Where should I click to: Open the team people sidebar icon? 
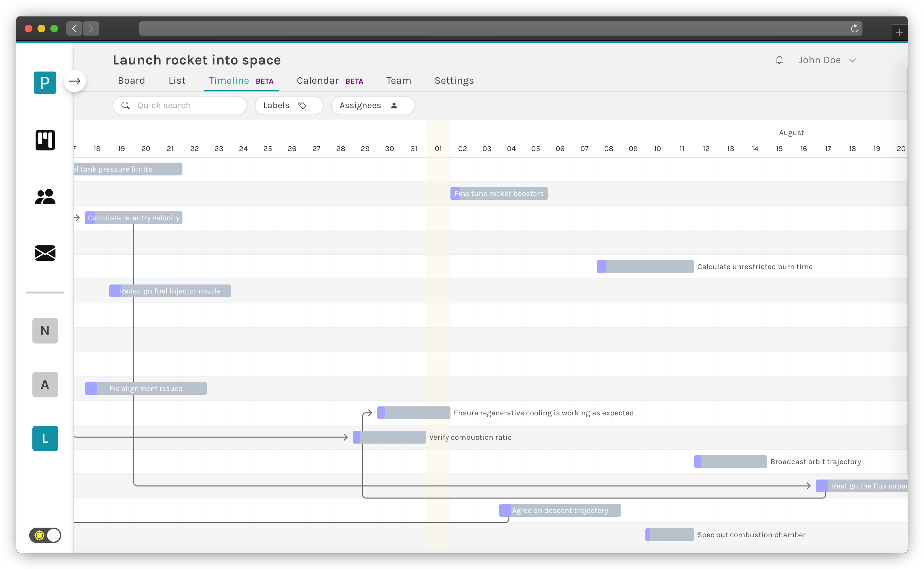pos(45,197)
